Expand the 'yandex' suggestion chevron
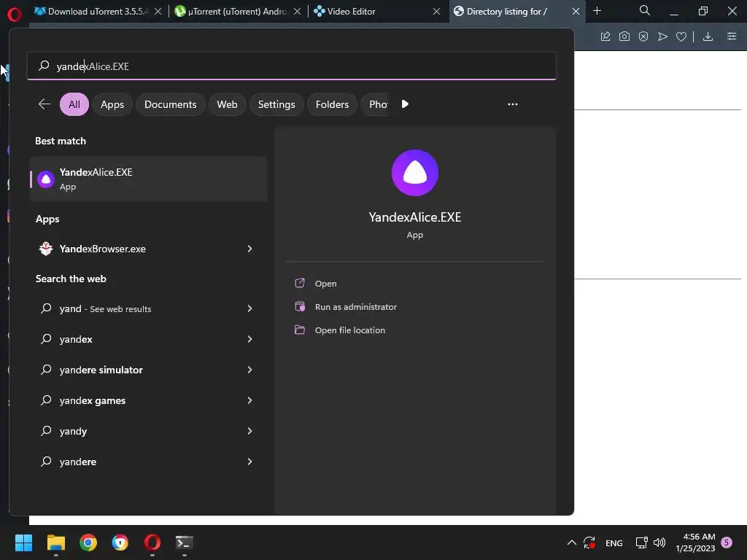The image size is (747, 560). 249,339
